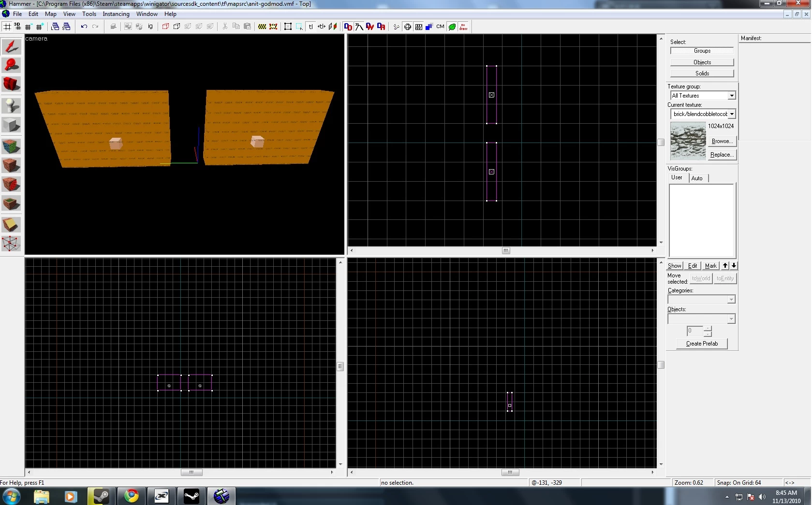812x505 pixels.
Task: Click the Create Prefab button
Action: point(702,344)
